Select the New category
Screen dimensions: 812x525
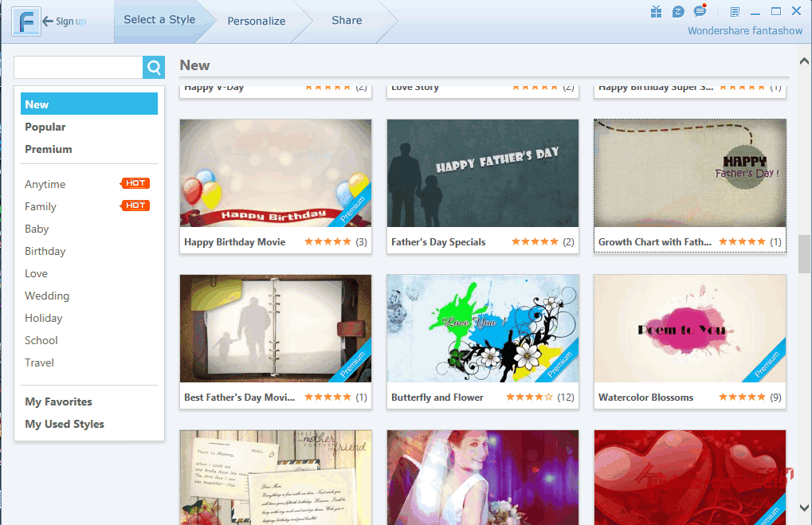coord(89,104)
